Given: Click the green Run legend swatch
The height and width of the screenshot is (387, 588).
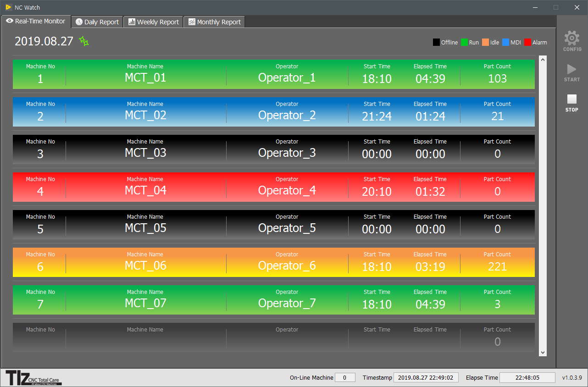Looking at the screenshot, I should [x=464, y=42].
